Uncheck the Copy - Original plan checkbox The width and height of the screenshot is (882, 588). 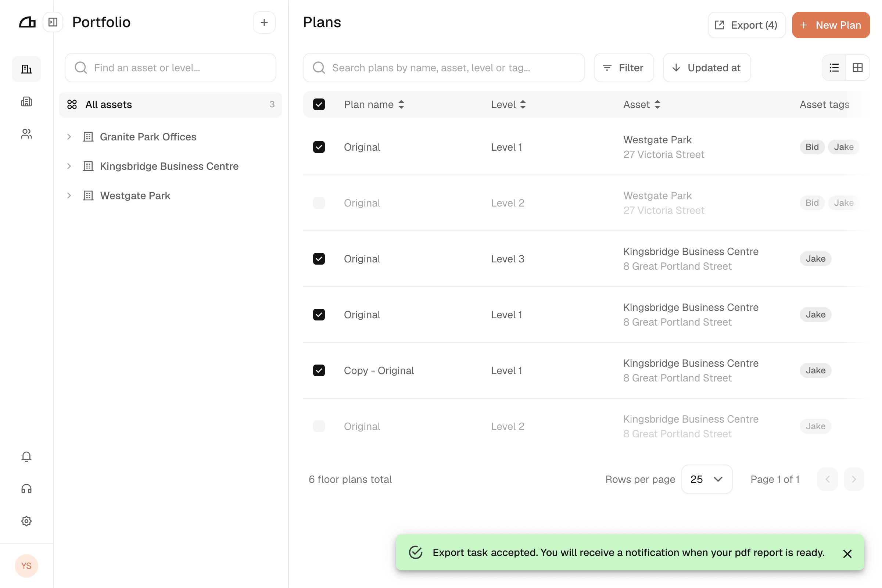(x=319, y=370)
